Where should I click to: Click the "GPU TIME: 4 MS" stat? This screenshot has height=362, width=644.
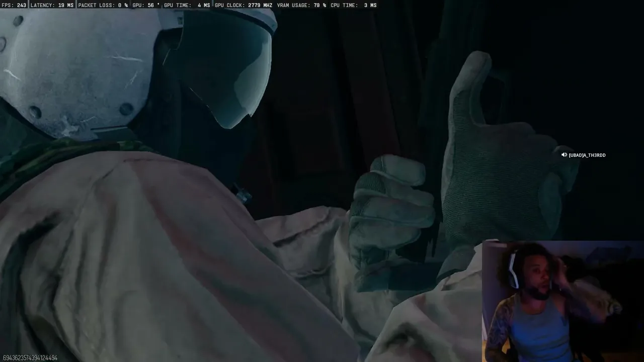pyautogui.click(x=187, y=5)
